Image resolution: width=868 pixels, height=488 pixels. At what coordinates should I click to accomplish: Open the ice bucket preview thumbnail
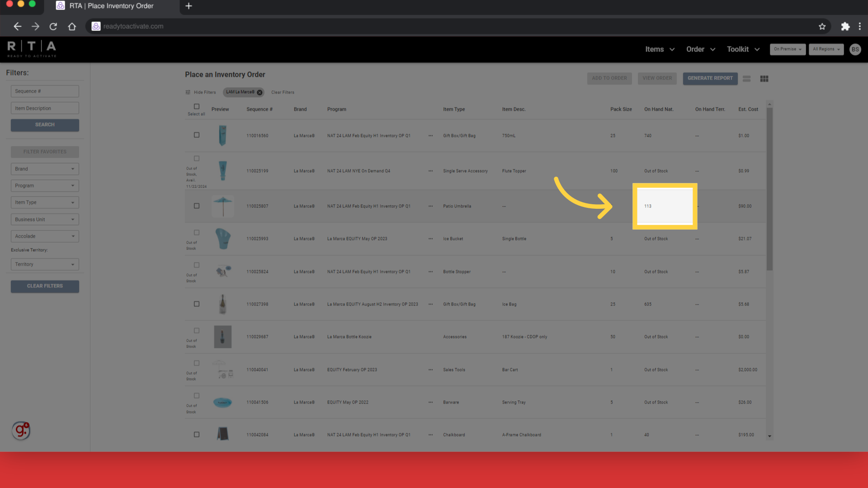(x=223, y=239)
